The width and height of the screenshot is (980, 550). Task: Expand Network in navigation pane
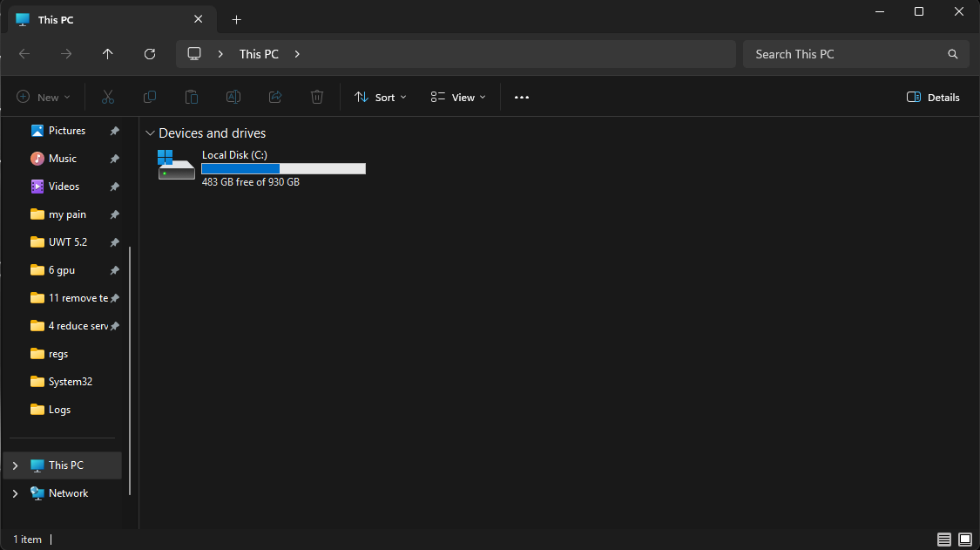coord(16,493)
